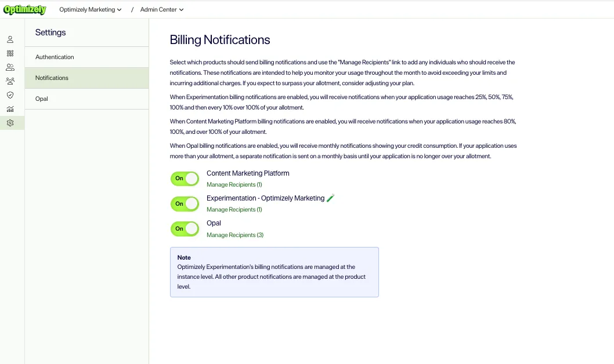This screenshot has width=614, height=364.
Task: Open the groups sidebar icon
Action: 10,81
